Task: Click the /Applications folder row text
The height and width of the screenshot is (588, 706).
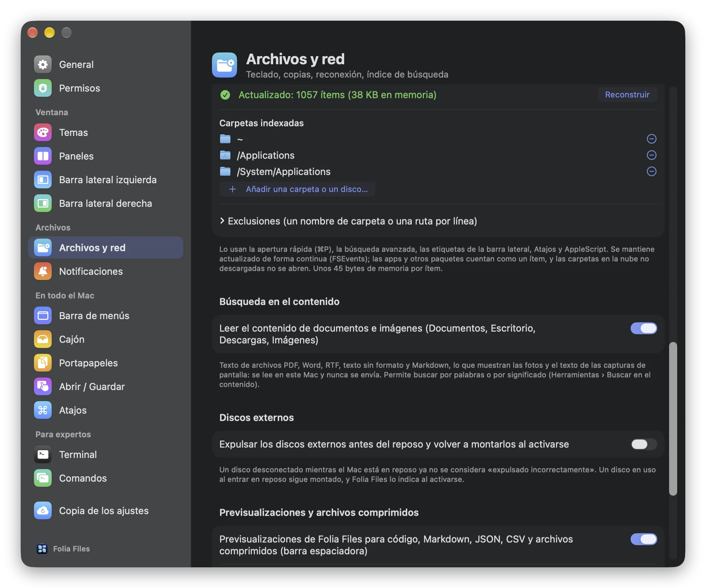Action: pos(266,155)
